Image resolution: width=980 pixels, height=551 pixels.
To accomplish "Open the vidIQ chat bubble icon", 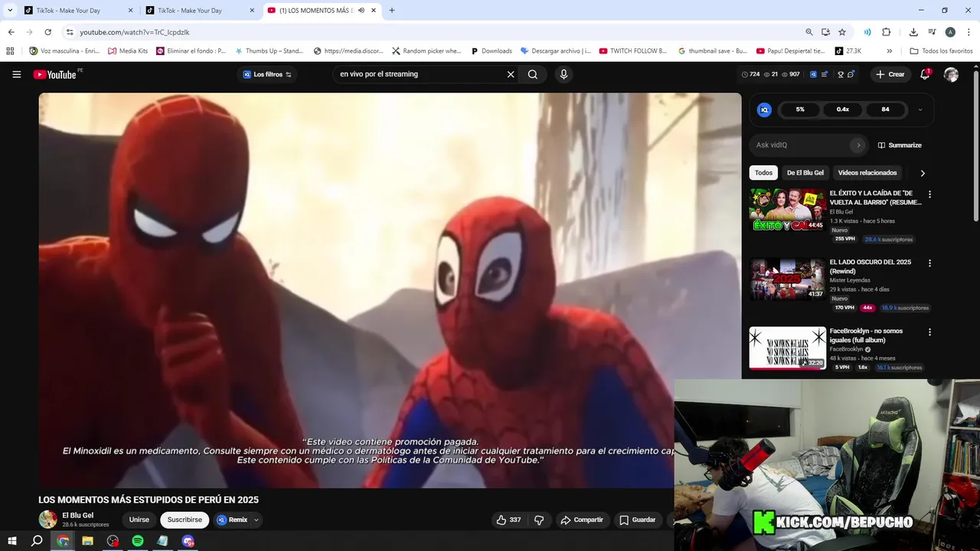I will (x=851, y=74).
